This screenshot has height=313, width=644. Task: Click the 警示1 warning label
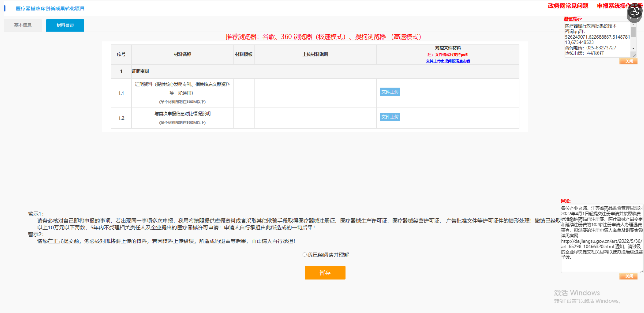coord(36,214)
